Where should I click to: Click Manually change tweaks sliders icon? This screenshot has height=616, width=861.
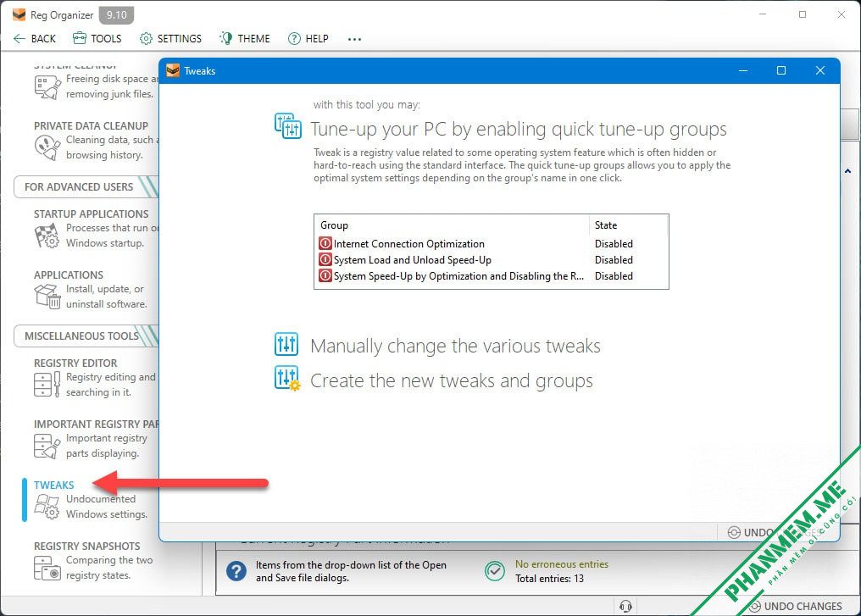(x=286, y=344)
